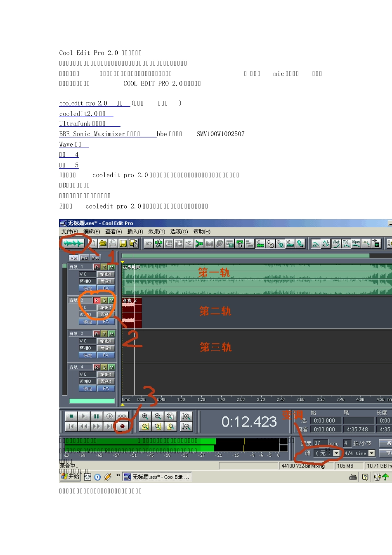Open the 效果(T) effects menu
The width and height of the screenshot is (392, 555).
click(156, 232)
